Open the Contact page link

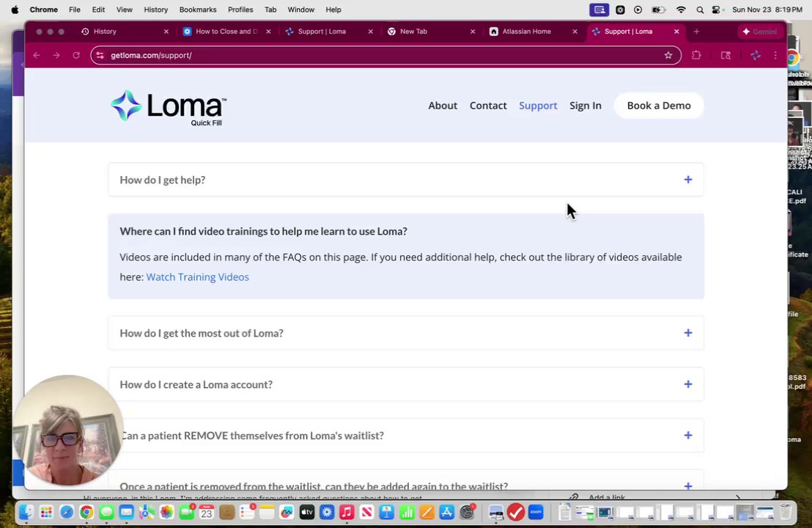click(488, 106)
